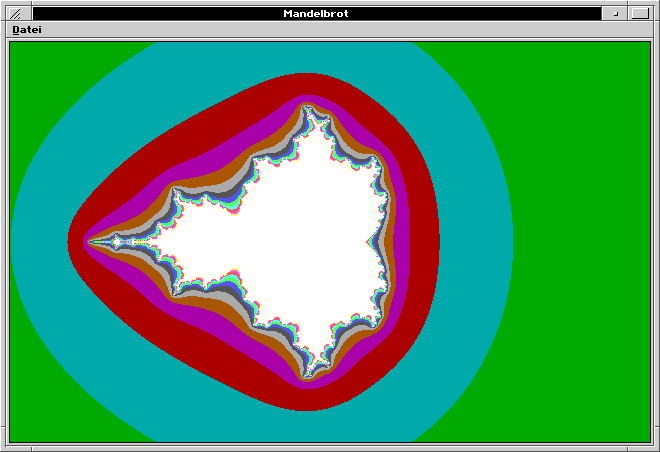Screen dimensions: 660x452
Task: Click the window system menu icon
Action: 15,13
